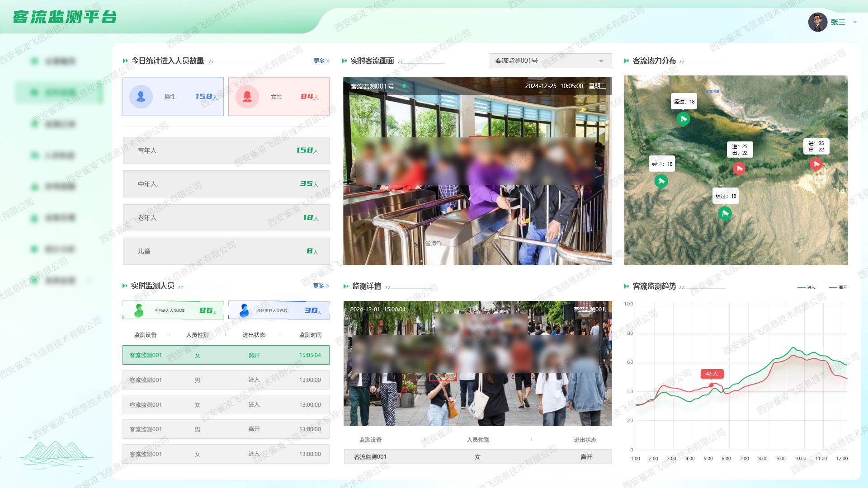Select the rightmost red camera marker on map
Image resolution: width=868 pixels, height=488 pixels.
point(816,164)
